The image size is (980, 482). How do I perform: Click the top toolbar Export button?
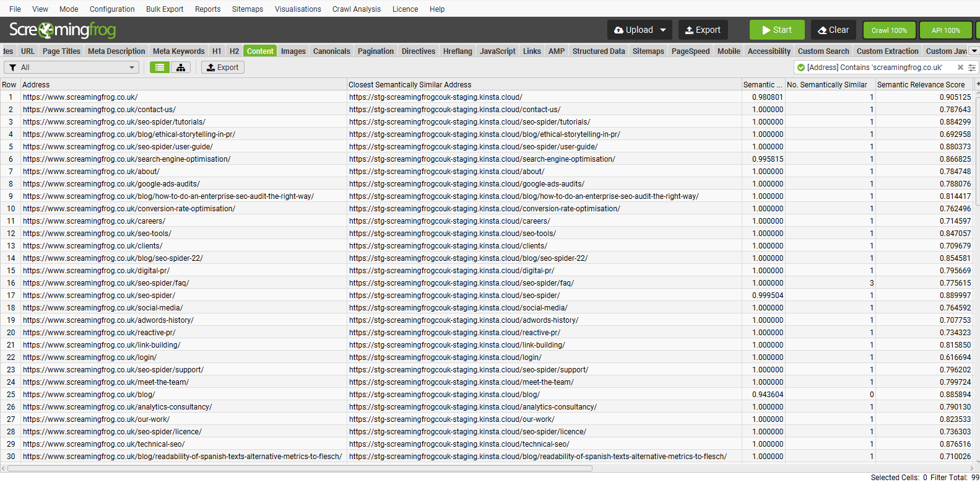(703, 30)
